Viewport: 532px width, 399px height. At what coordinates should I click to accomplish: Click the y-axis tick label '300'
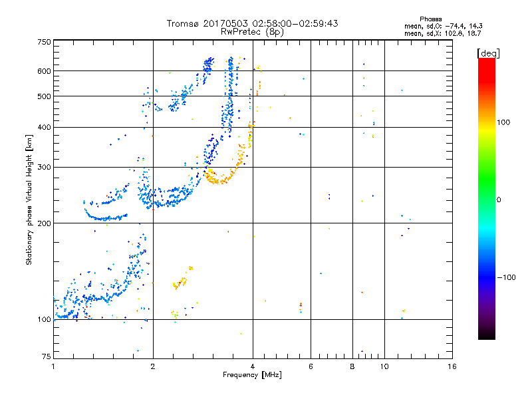pyautogui.click(x=44, y=167)
